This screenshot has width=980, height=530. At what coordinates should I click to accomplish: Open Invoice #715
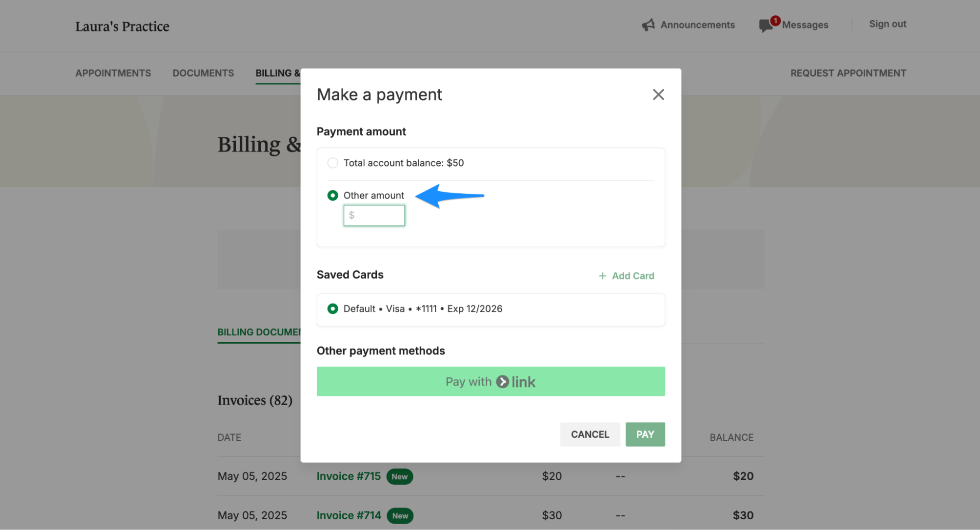click(349, 476)
